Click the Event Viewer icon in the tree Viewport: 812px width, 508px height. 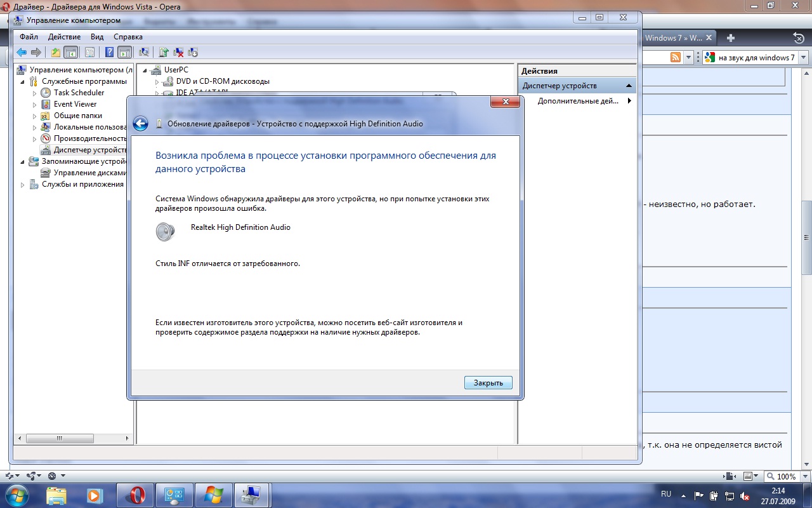(x=46, y=104)
